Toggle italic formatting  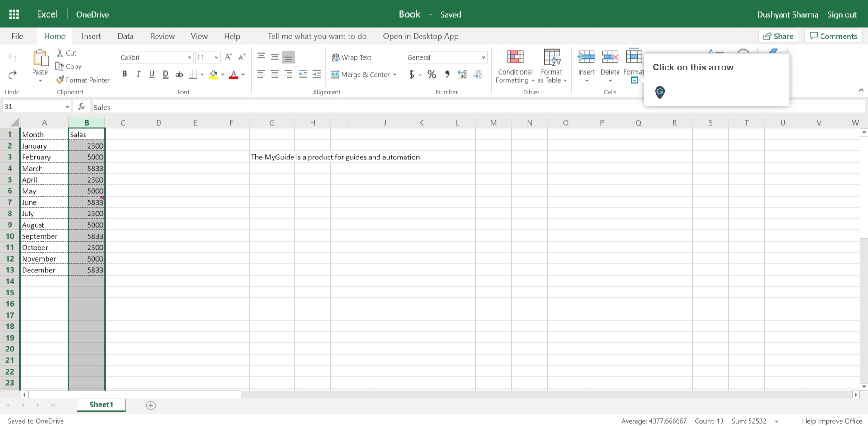pos(138,74)
